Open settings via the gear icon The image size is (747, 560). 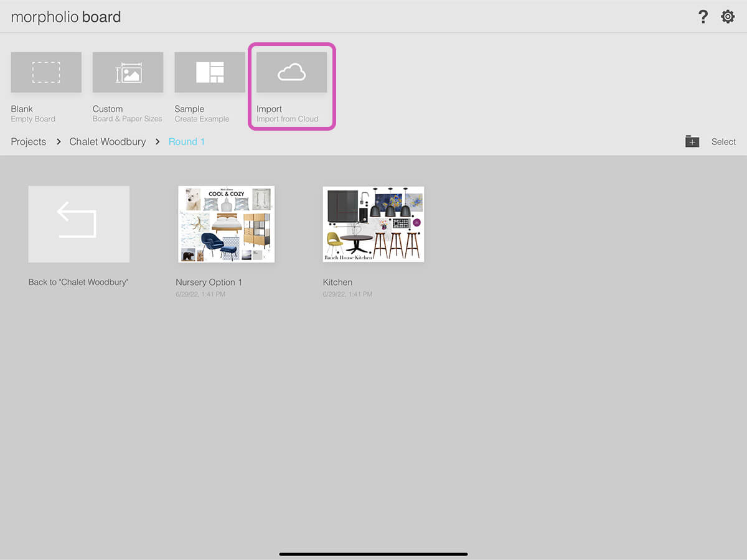click(x=728, y=17)
